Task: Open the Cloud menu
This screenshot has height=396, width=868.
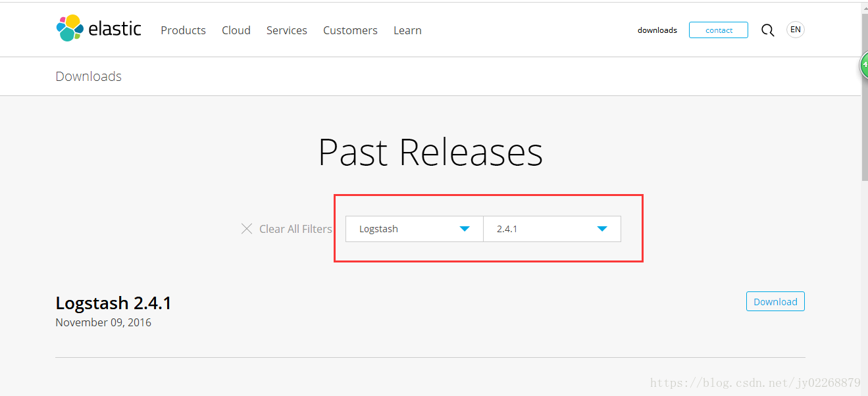Action: [236, 30]
